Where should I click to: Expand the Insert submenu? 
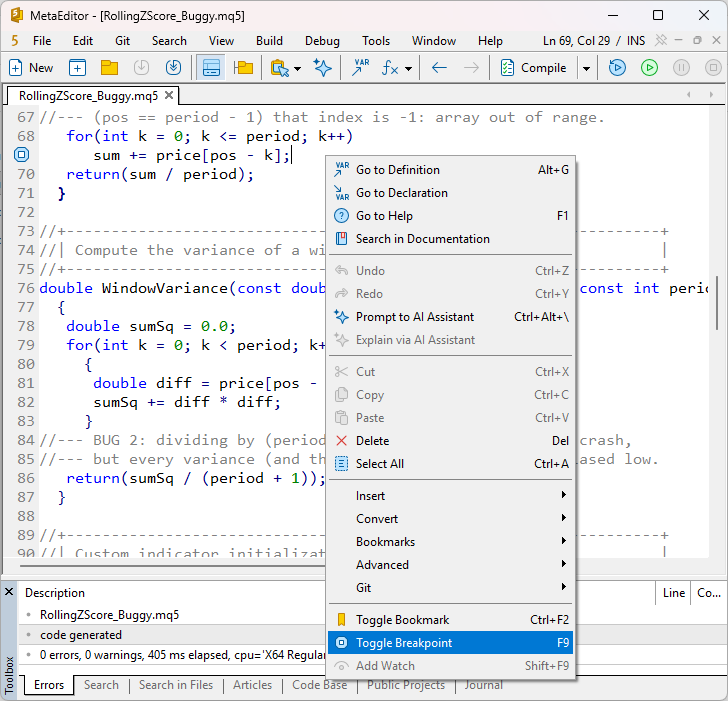tap(450, 496)
